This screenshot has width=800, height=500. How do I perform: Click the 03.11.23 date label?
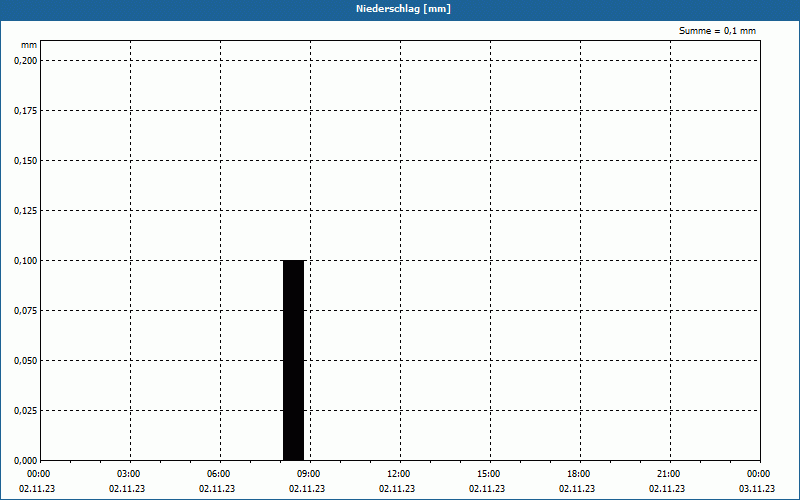point(757,488)
